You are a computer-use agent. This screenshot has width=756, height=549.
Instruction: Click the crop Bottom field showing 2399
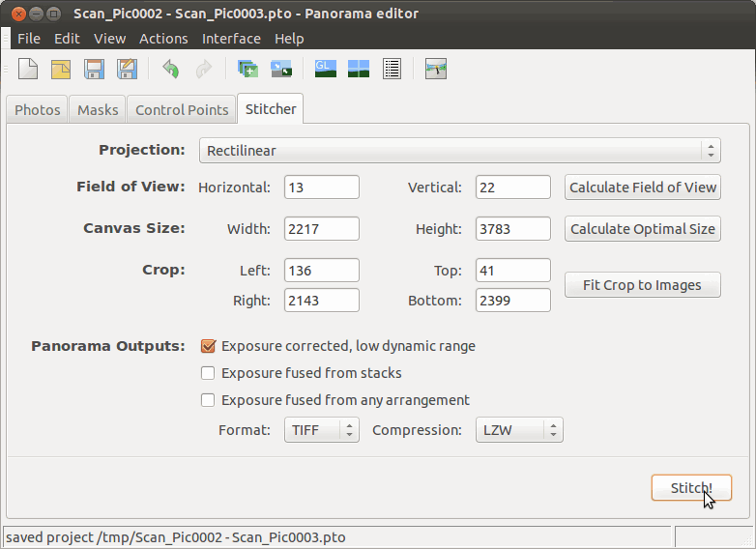513,300
